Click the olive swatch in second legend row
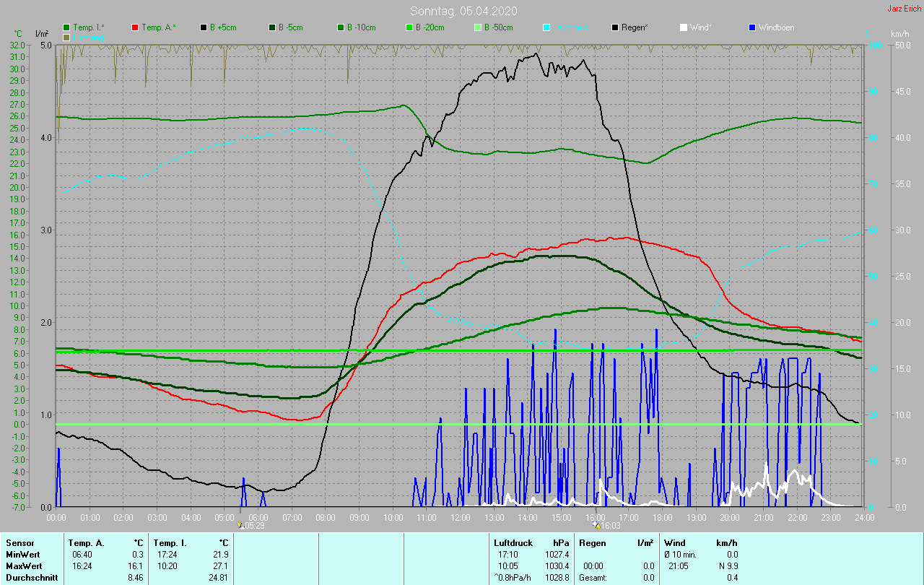This screenshot has height=585, width=924. point(67,37)
